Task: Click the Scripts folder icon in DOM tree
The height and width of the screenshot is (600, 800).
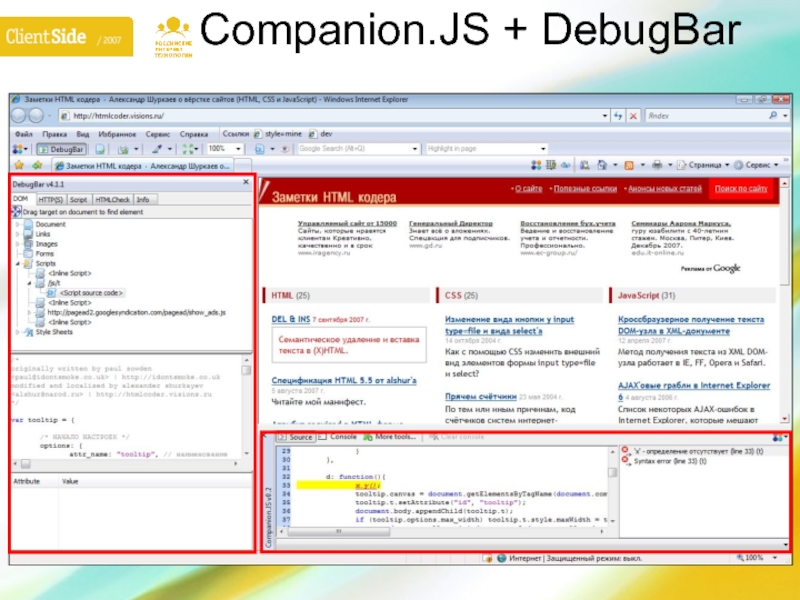Action: pos(28,263)
